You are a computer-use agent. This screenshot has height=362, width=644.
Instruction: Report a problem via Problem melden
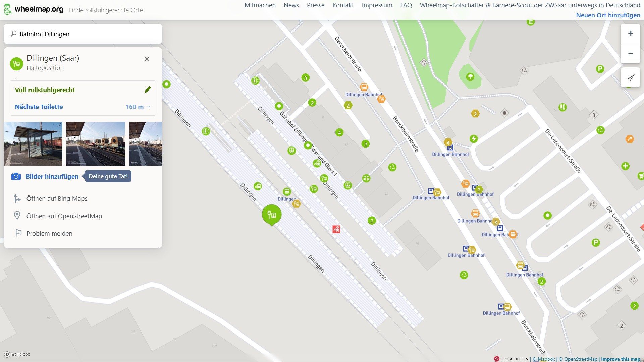[49, 233]
